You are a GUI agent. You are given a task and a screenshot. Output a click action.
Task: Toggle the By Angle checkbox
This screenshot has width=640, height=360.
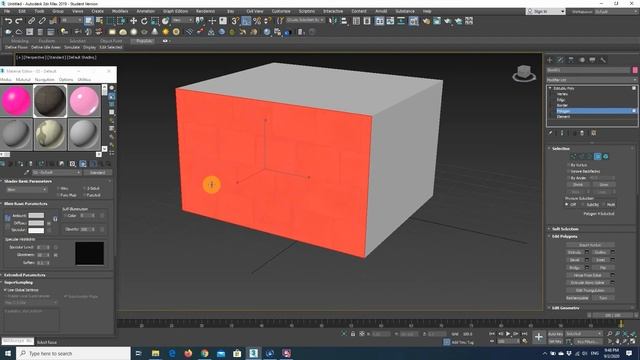point(568,178)
